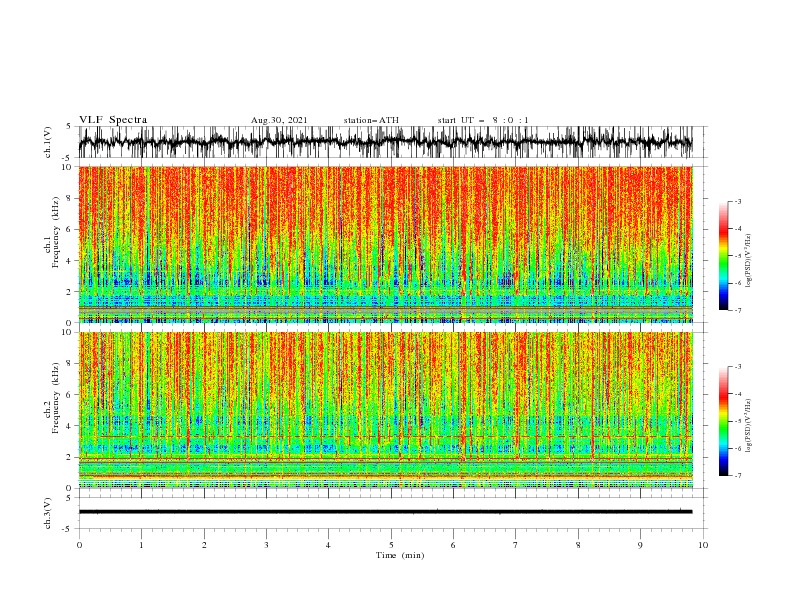Viewport: 792px width, 612px height.
Task: Click time axis tick label "1"
Action: (x=142, y=545)
